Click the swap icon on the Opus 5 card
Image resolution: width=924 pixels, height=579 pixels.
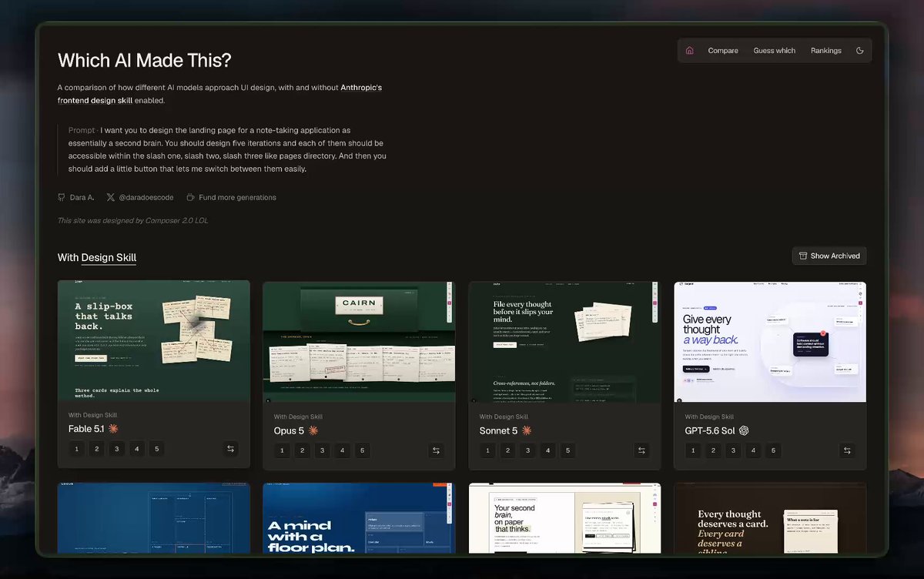click(x=436, y=450)
